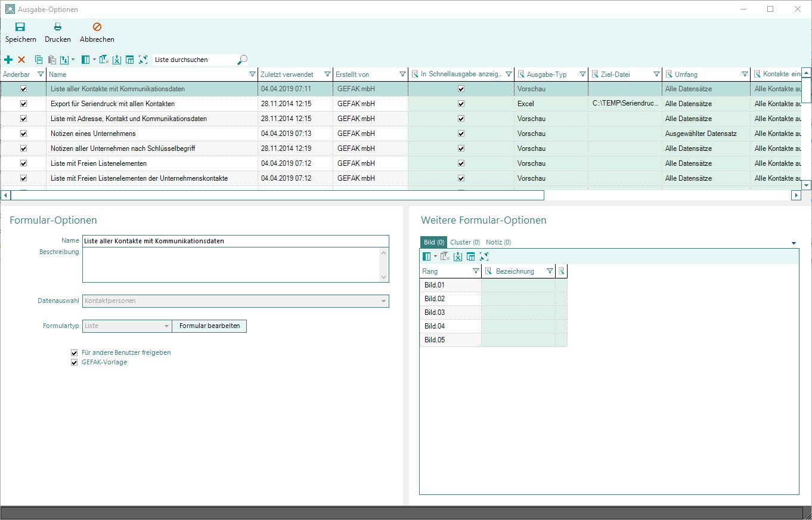Click the copy icon in list toolbar
This screenshot has width=812, height=520.
coord(39,60)
